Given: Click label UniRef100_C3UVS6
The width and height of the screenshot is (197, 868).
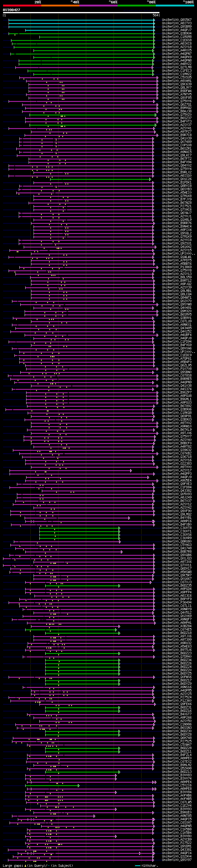Looking at the screenshot, I should click(177, 535).
